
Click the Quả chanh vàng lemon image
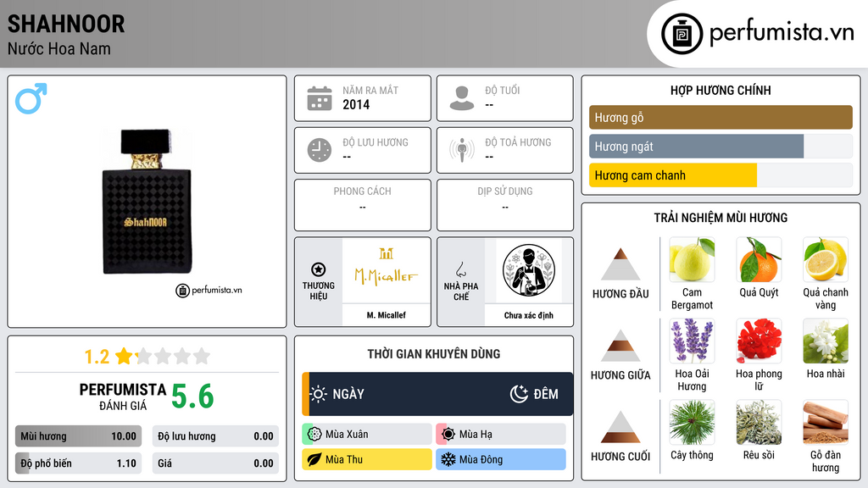tap(826, 259)
